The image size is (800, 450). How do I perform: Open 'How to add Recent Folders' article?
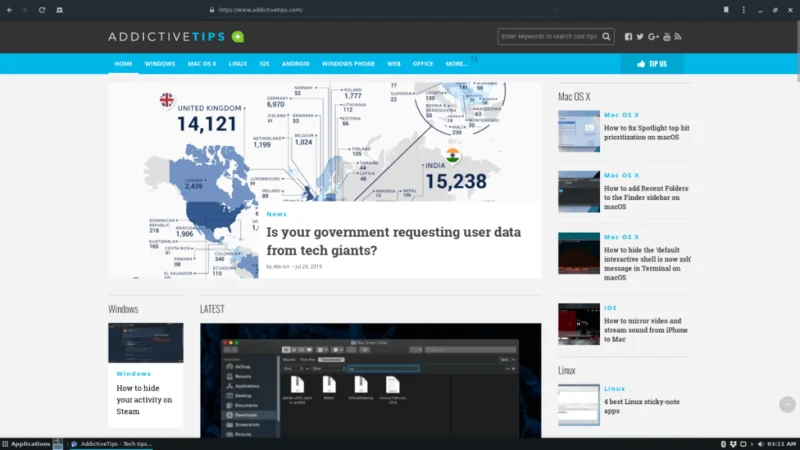tap(646, 197)
